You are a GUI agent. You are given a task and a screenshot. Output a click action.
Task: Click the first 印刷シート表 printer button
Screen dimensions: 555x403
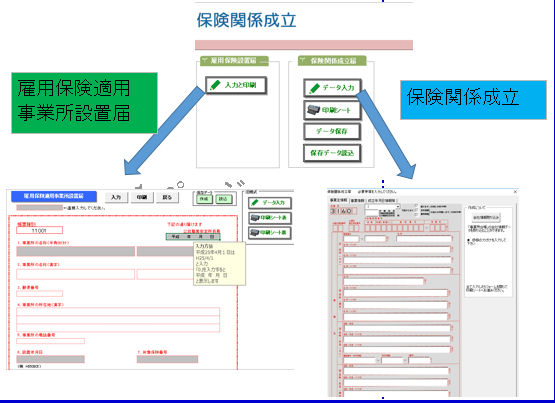270,218
